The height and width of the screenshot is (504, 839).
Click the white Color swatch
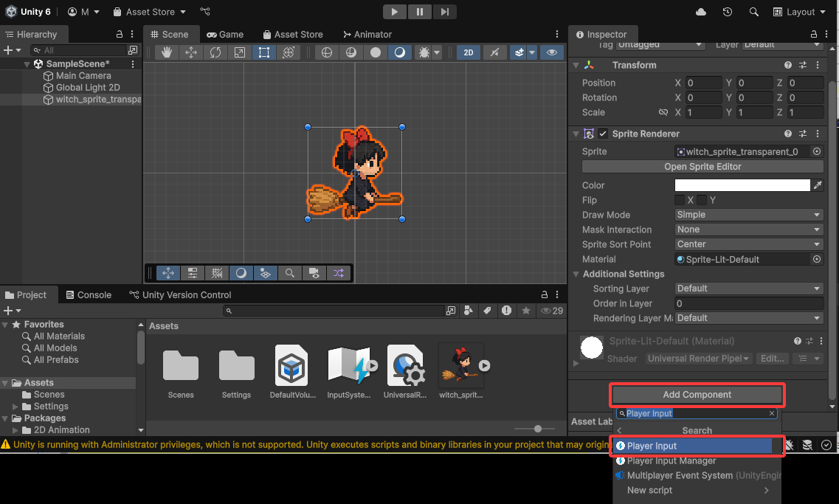click(x=742, y=185)
